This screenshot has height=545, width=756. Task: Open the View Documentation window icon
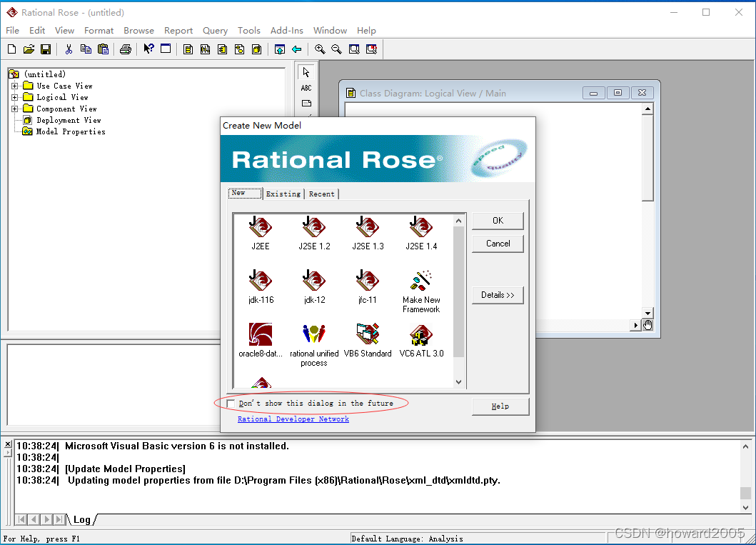[x=166, y=49]
